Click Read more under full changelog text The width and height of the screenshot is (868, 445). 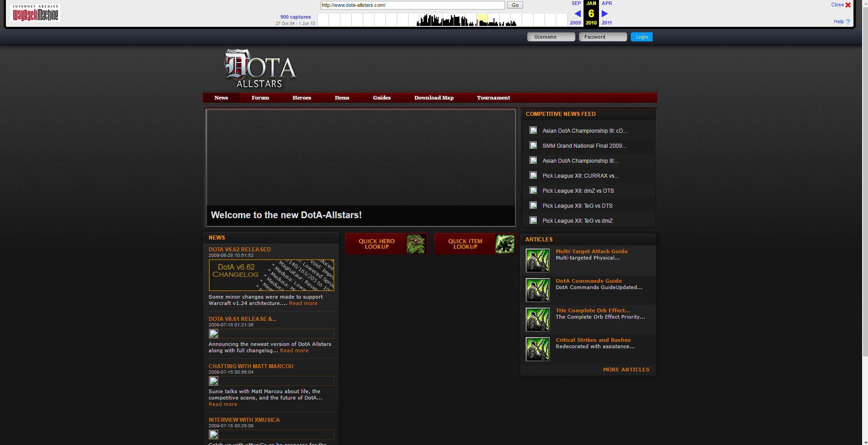(x=294, y=350)
